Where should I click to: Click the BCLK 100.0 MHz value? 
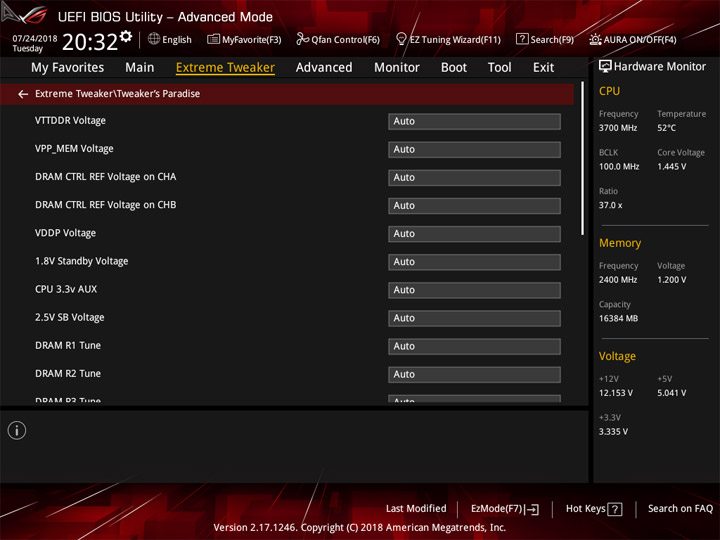[619, 167]
